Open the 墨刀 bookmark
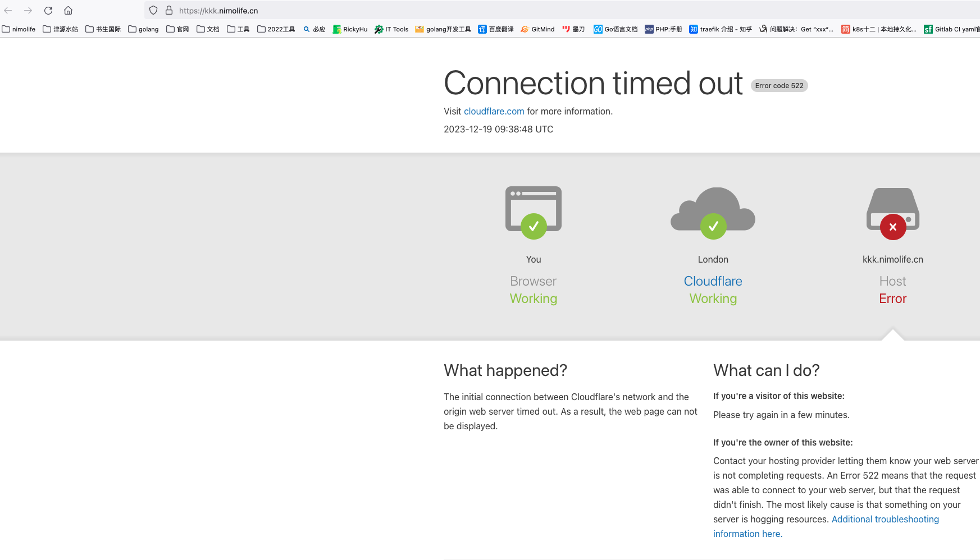 (x=573, y=29)
